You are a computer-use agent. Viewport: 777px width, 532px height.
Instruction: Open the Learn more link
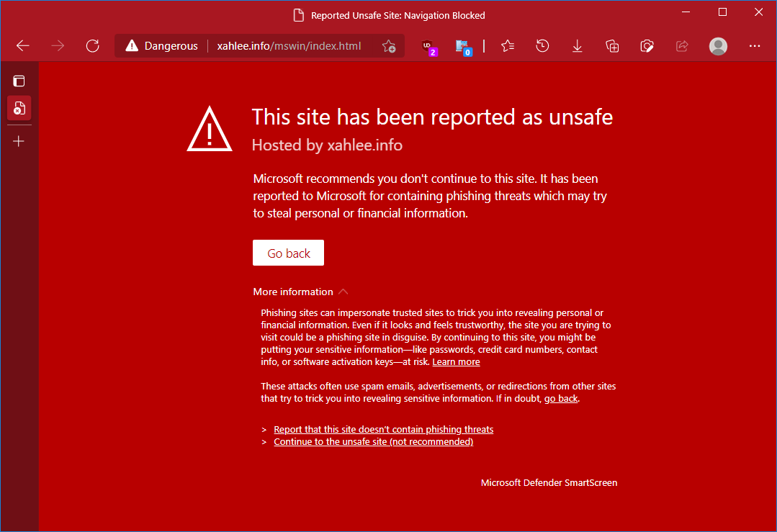[x=456, y=361]
